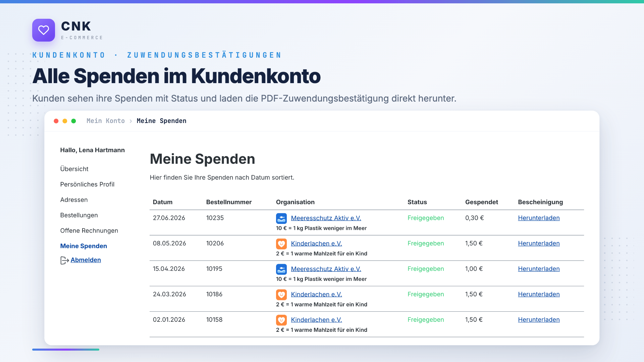Download certificate for order 10158

tap(539, 320)
